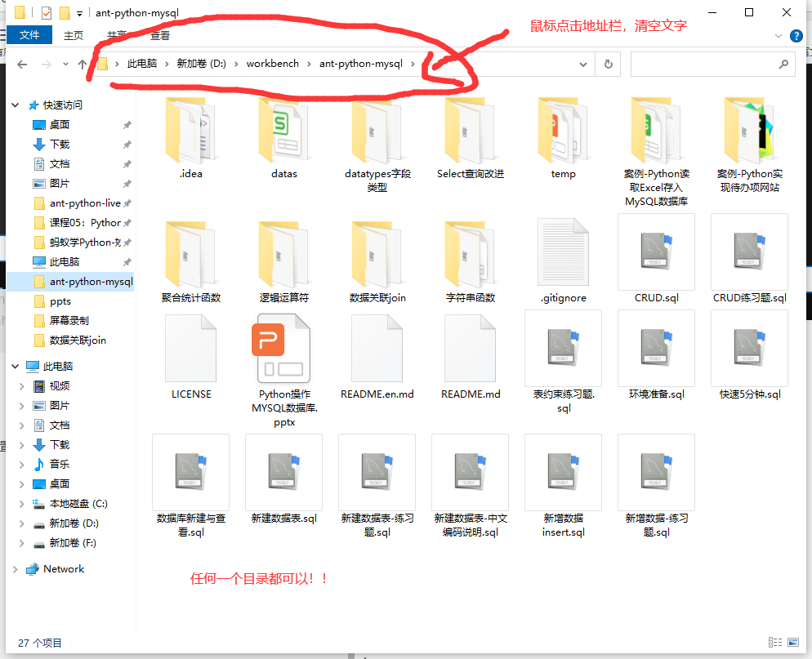Collapse the 此电脑 tree node
This screenshot has height=659, width=812.
16,367
